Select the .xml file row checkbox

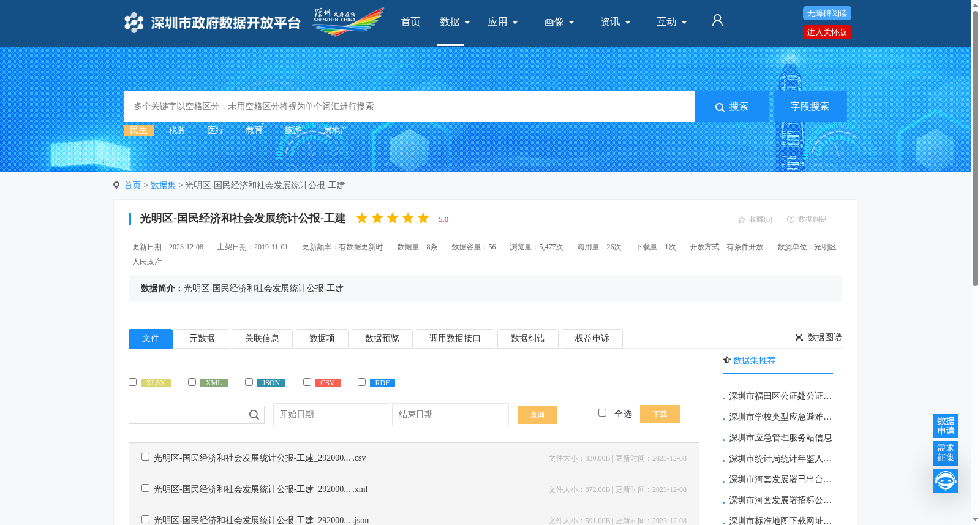point(145,488)
